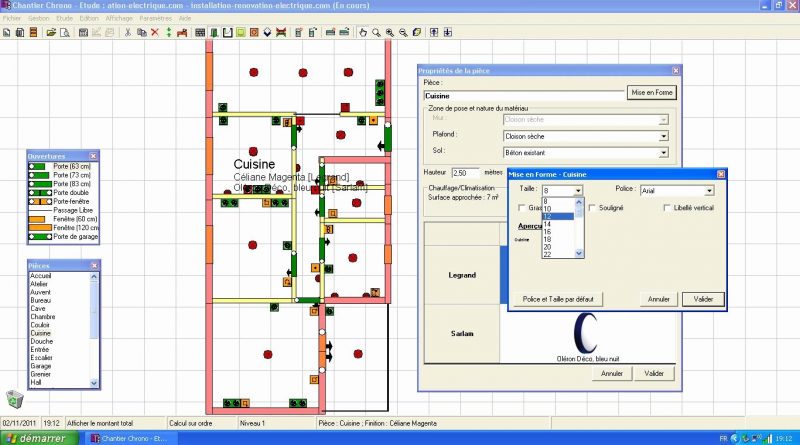Click the scissors cut icon
The height and width of the screenshot is (445, 800).
pyautogui.click(x=128, y=32)
